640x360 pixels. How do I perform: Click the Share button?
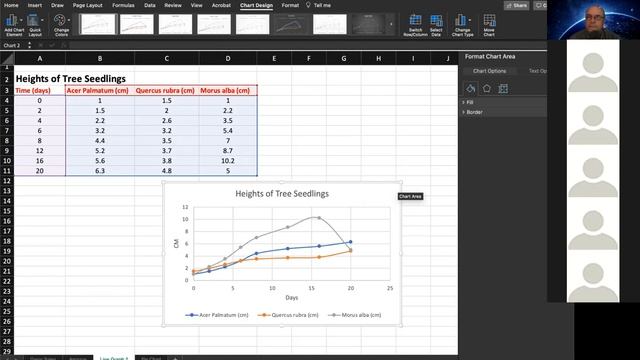coord(516,5)
